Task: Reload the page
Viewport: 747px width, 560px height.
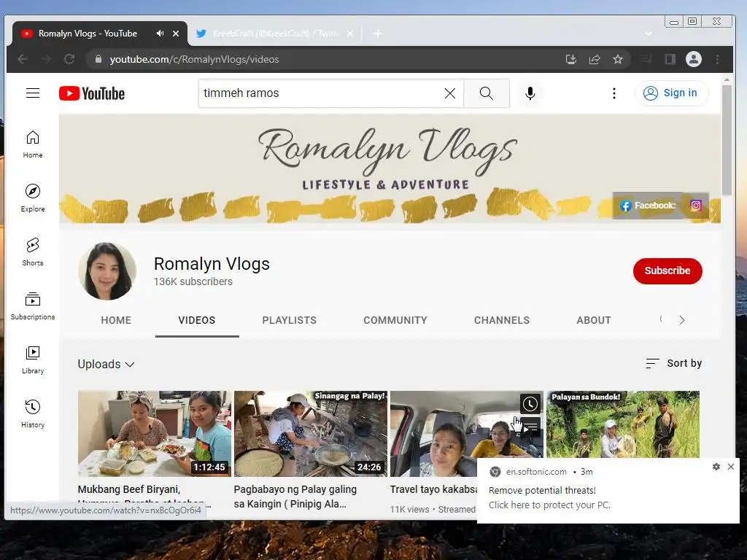Action: (x=69, y=59)
